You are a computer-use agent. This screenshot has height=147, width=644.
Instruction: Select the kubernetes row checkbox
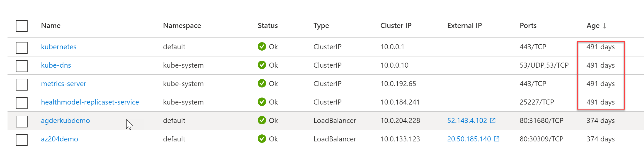click(22, 48)
